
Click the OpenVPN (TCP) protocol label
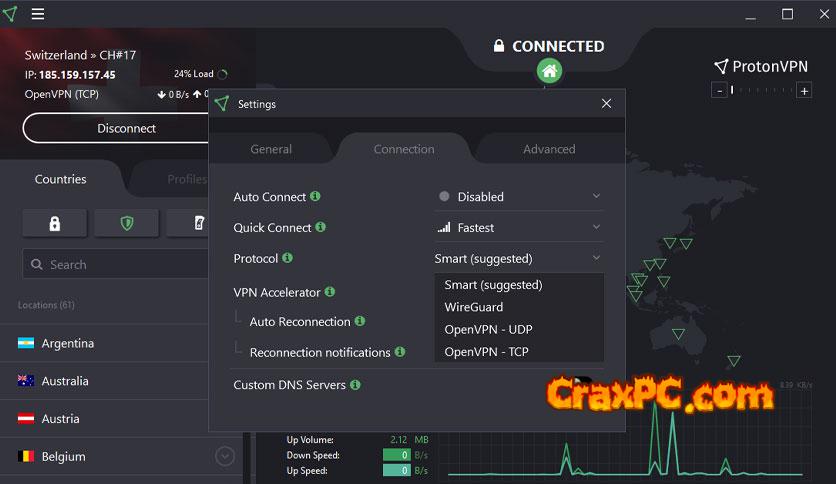tap(61, 94)
